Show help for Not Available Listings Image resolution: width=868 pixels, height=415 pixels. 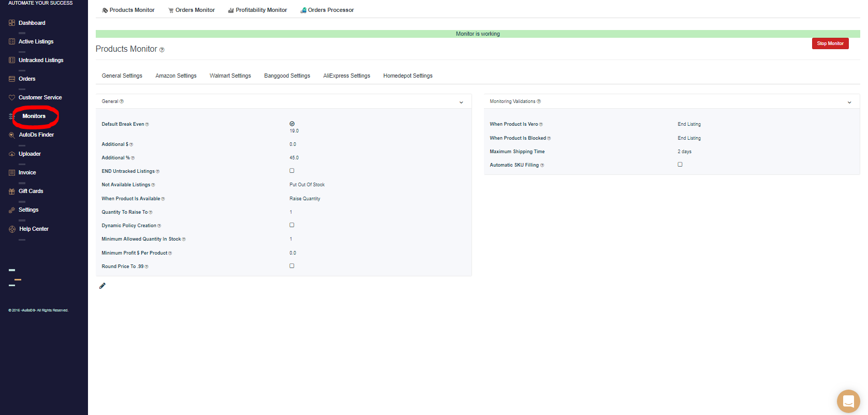pos(153,185)
